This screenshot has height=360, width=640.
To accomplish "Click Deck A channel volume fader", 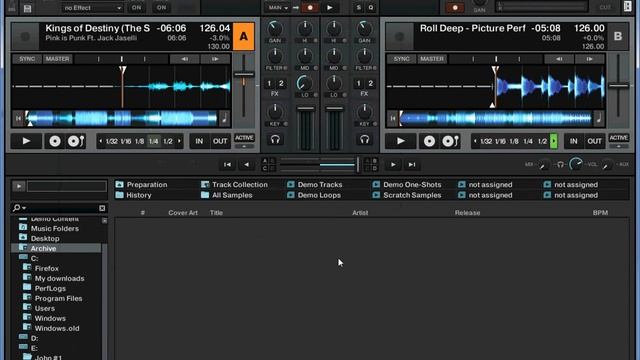I will click(306, 109).
